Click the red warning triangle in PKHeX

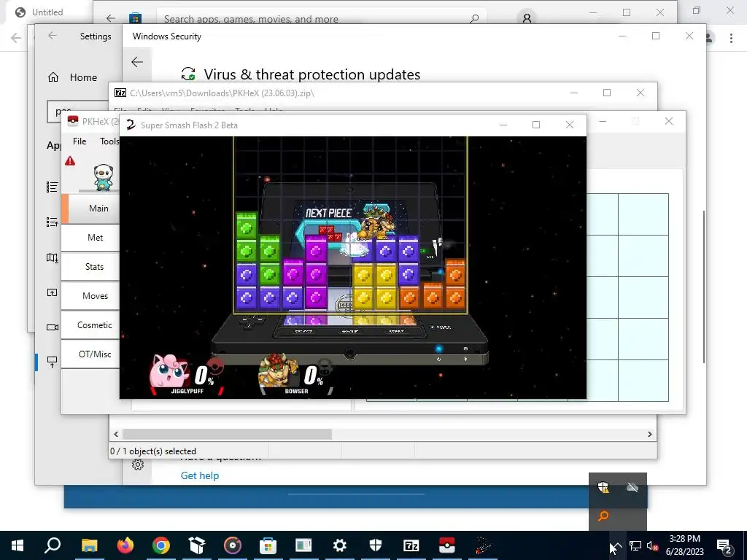point(70,161)
